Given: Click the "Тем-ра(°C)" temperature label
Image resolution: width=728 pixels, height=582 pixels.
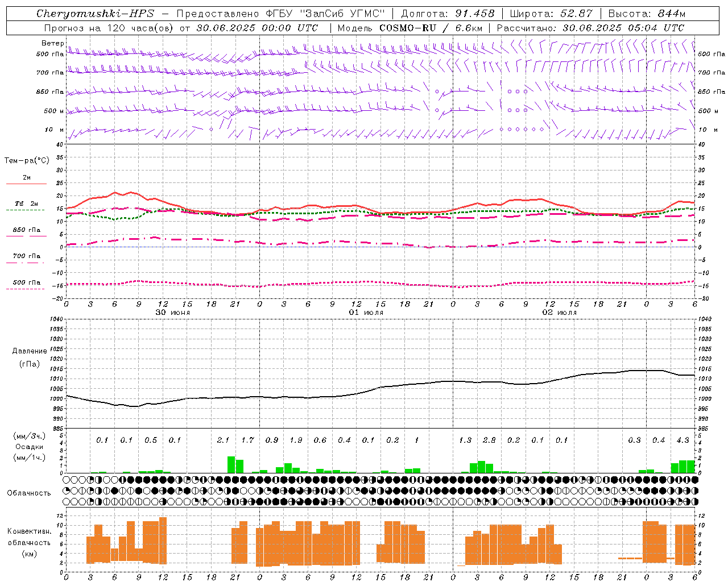Looking at the screenshot, I should coord(27,160).
